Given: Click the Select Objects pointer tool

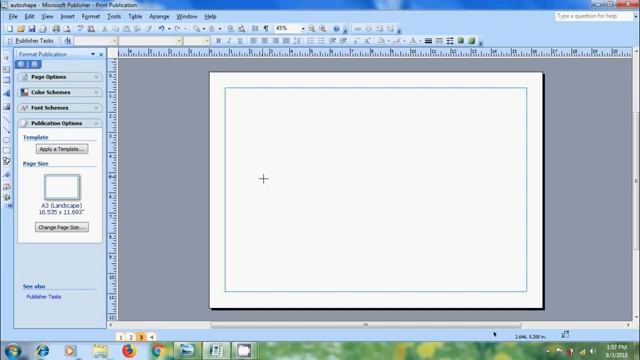Looking at the screenshot, I should click(x=7, y=58).
